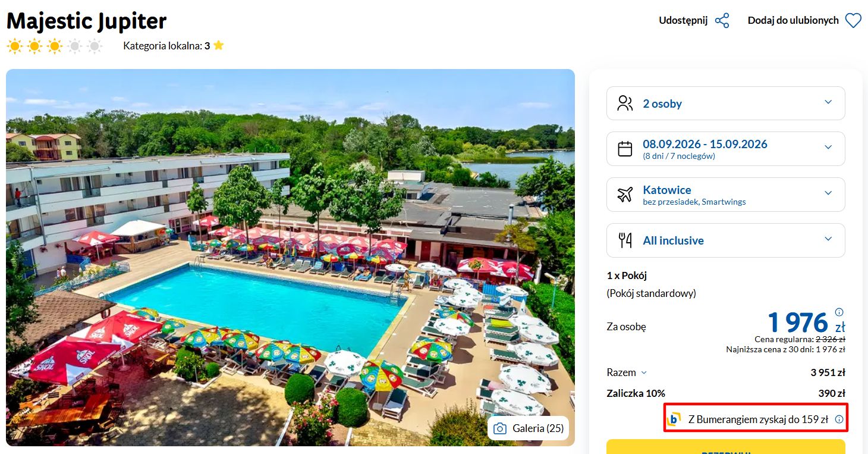Click the share icon next to Udostępnij
Image resolution: width=868 pixels, height=454 pixels.
[722, 21]
